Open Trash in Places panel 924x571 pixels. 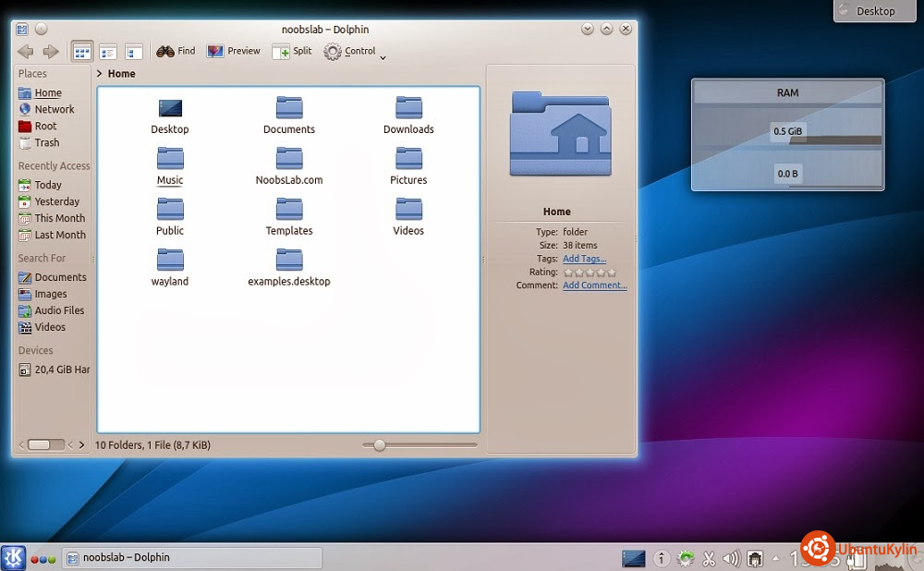click(x=46, y=143)
